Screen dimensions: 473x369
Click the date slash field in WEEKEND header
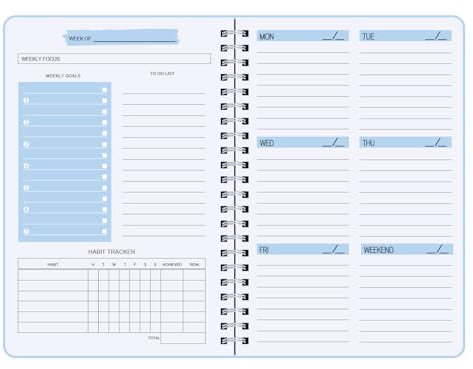[x=438, y=249]
